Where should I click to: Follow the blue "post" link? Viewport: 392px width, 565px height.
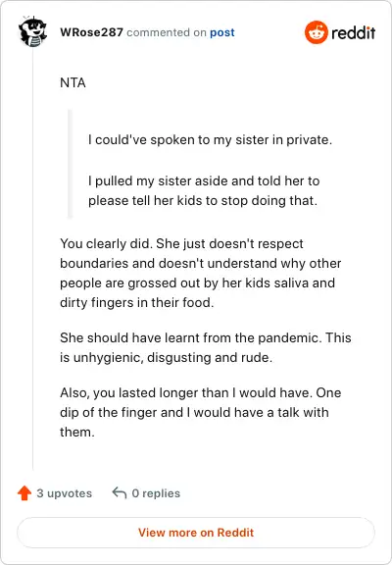(x=222, y=32)
